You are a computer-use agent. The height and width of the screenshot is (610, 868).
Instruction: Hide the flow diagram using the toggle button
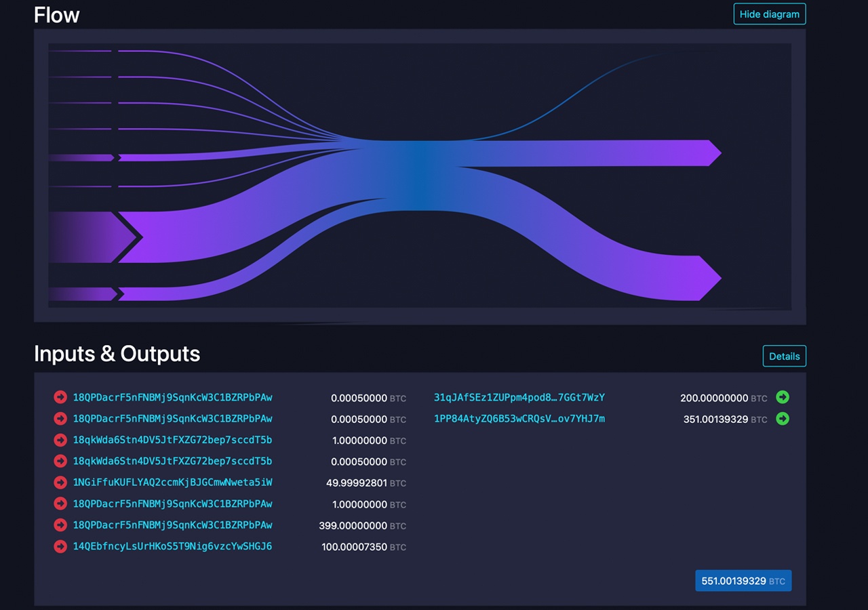(769, 14)
